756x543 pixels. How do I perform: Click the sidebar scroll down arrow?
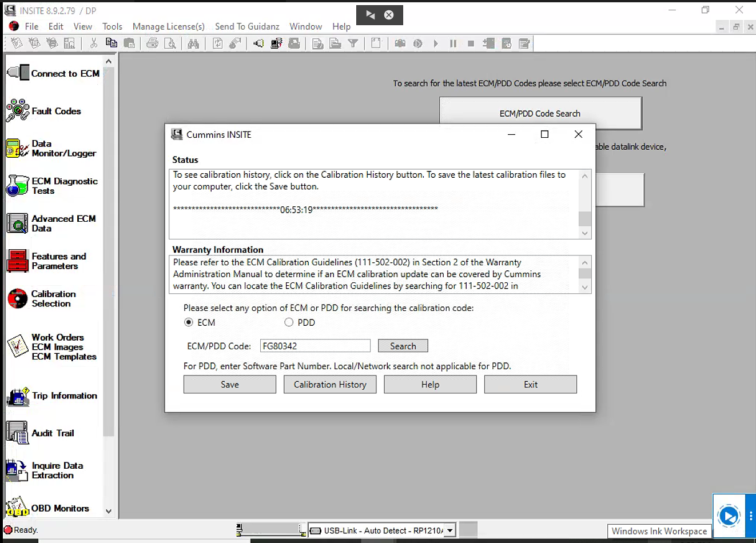[x=109, y=512]
